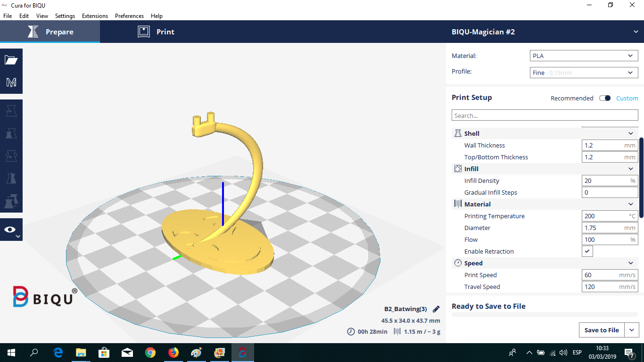Select the Mirror tool in left toolbar
Screen dimensions: 644x362
coord(11,178)
